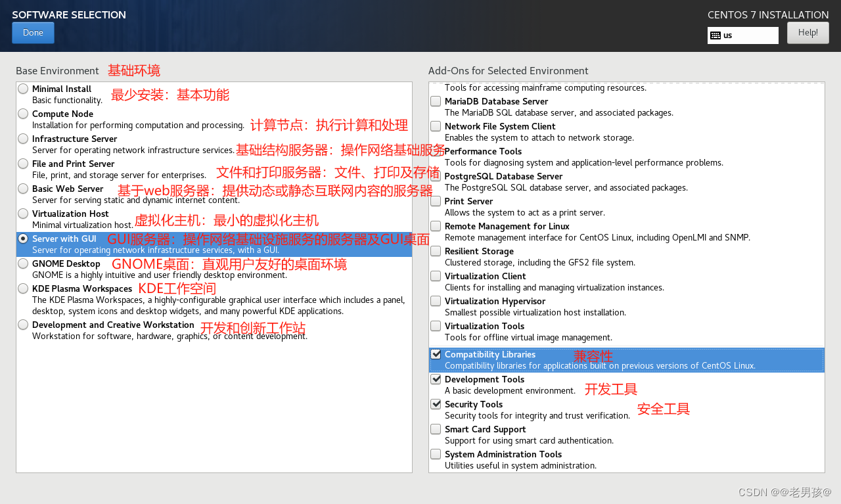The image size is (841, 504).
Task: Check System Administration Tools add-on
Action: click(436, 454)
